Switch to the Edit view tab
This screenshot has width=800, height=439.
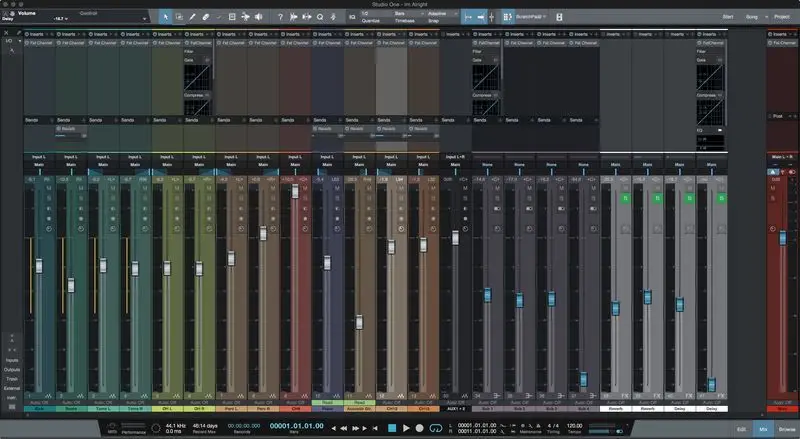pyautogui.click(x=741, y=428)
